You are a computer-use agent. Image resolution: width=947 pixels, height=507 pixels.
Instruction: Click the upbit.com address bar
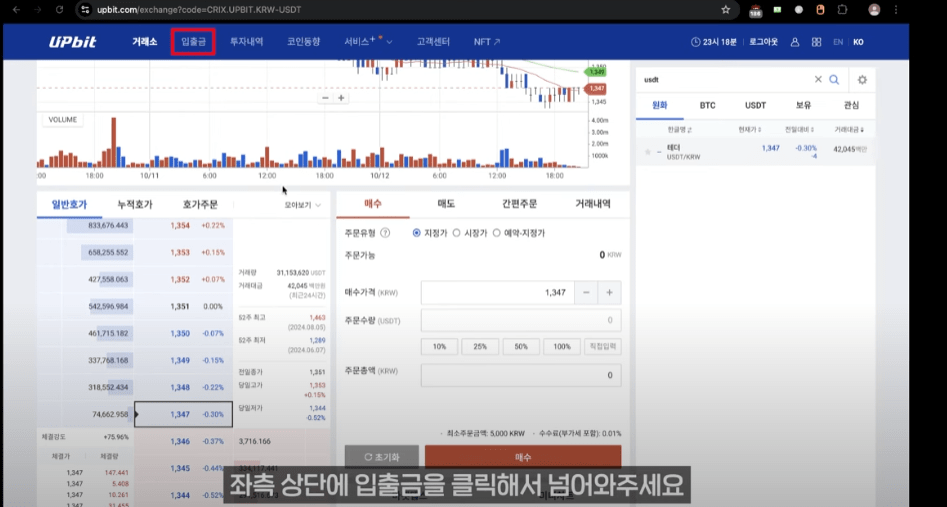[x=405, y=10]
